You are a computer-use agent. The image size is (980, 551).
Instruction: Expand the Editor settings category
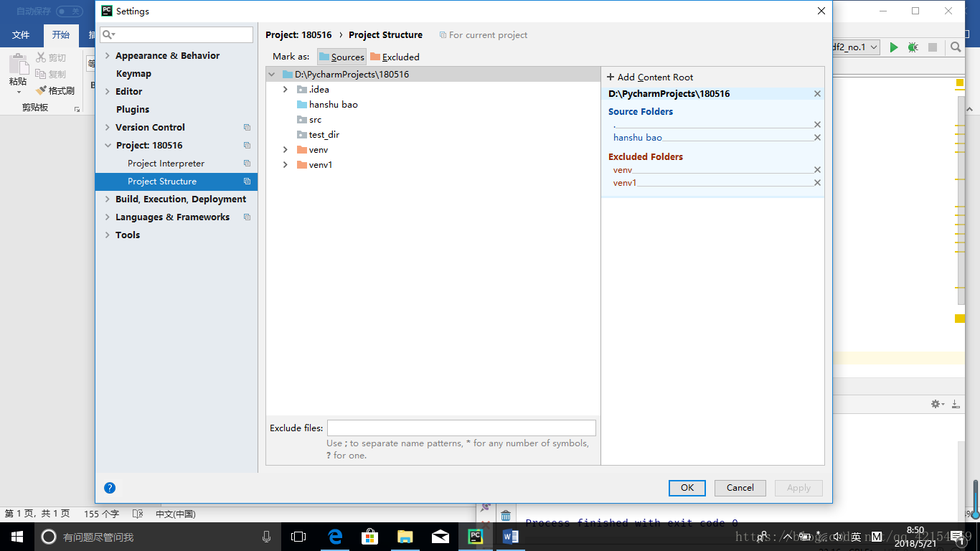(108, 92)
